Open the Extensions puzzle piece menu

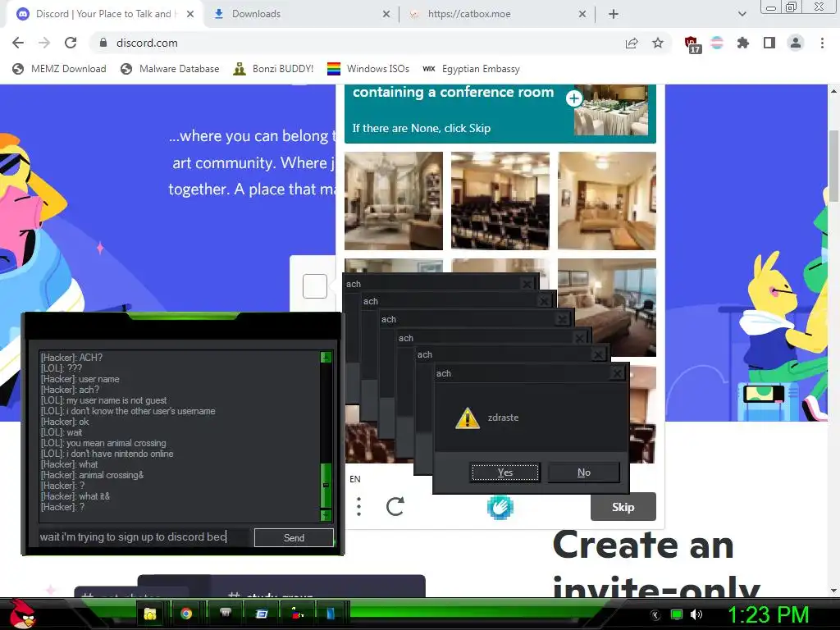click(743, 43)
